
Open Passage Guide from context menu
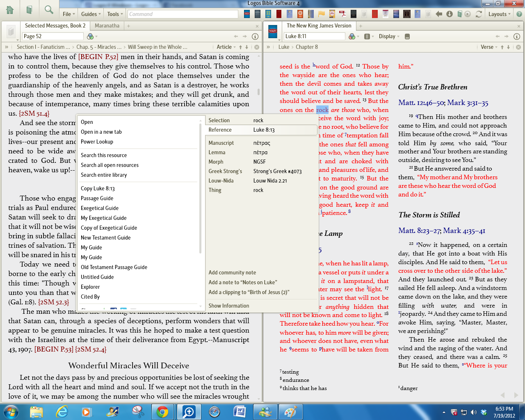(x=97, y=199)
